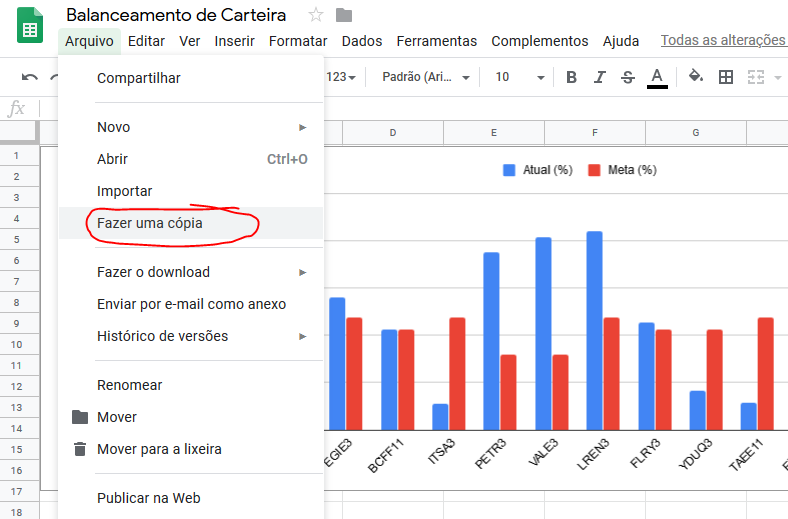Open the Editar menu
Viewport: 788px width, 519px height.
point(146,41)
